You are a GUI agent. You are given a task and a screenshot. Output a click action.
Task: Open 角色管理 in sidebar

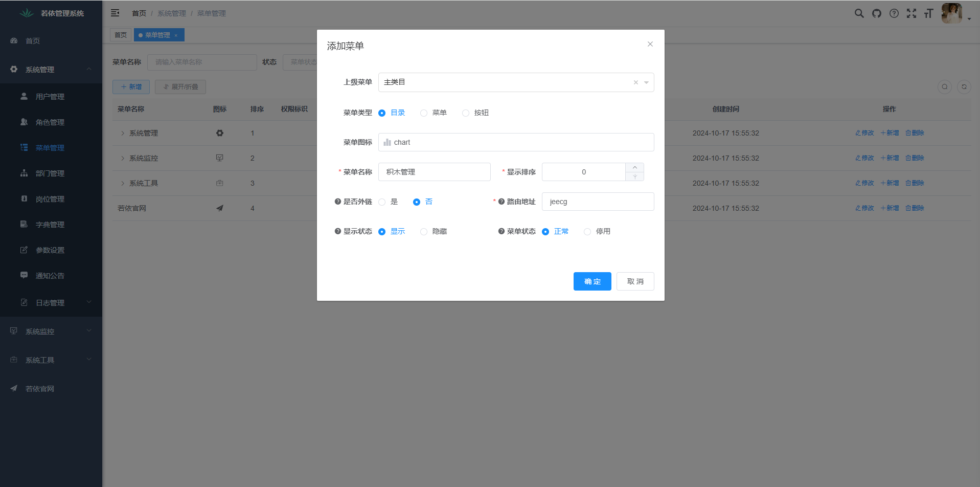[51, 122]
